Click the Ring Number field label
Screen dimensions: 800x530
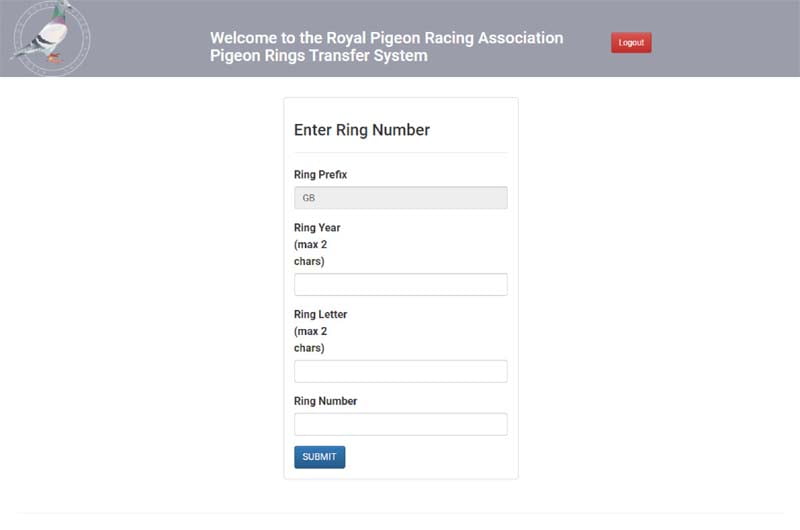(326, 401)
